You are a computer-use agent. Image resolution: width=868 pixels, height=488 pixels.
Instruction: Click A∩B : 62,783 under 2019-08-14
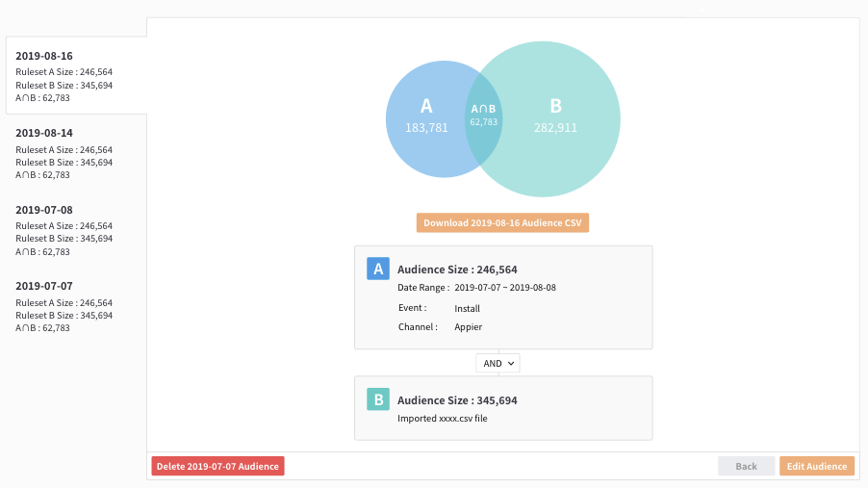pyautogui.click(x=42, y=175)
